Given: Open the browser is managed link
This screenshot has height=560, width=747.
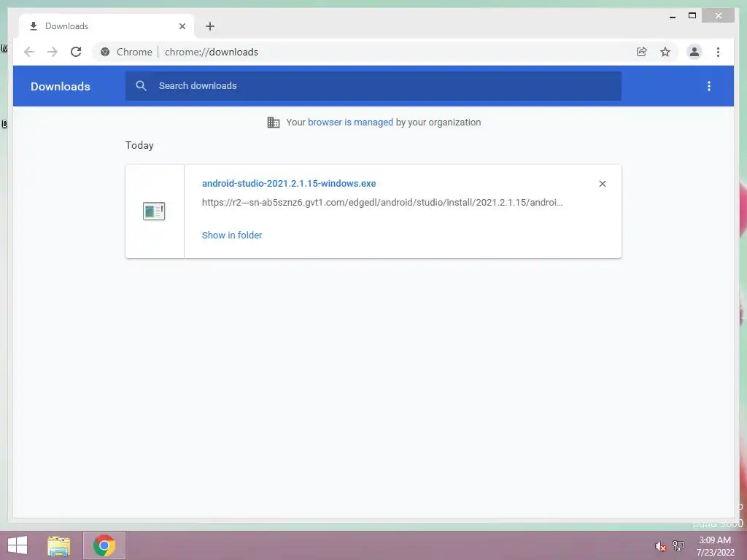Looking at the screenshot, I should pos(350,122).
